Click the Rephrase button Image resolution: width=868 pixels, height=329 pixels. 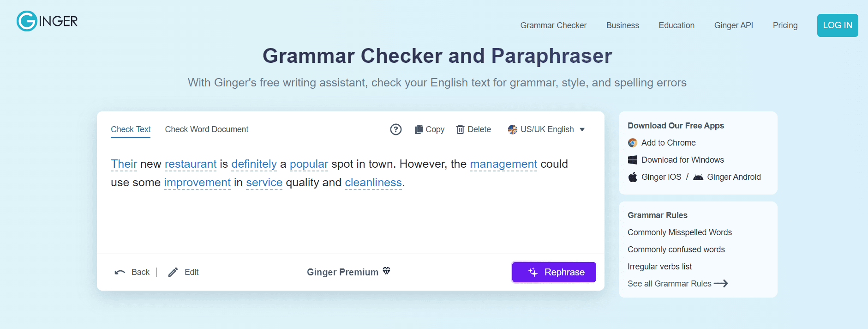553,272
